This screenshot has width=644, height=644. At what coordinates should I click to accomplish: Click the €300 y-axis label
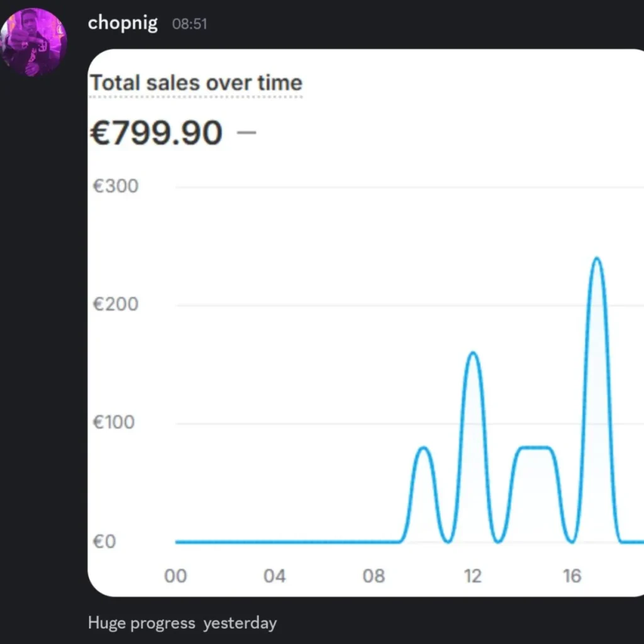(115, 186)
